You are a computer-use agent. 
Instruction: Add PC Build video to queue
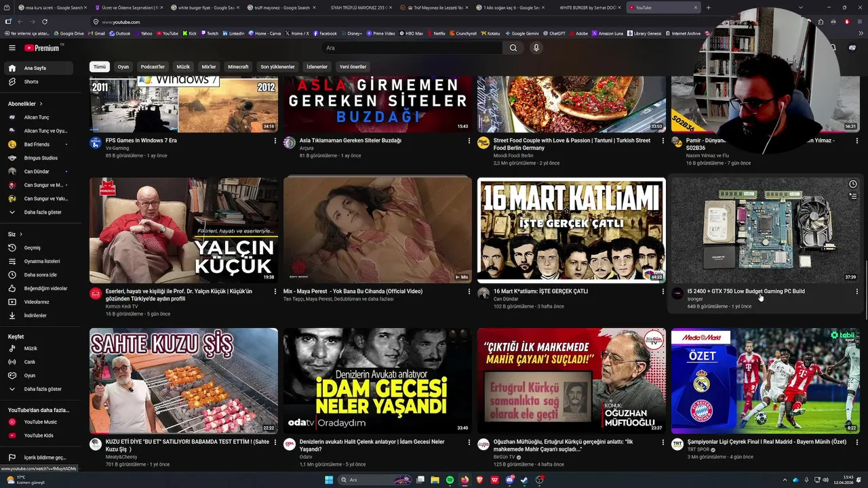tap(853, 196)
